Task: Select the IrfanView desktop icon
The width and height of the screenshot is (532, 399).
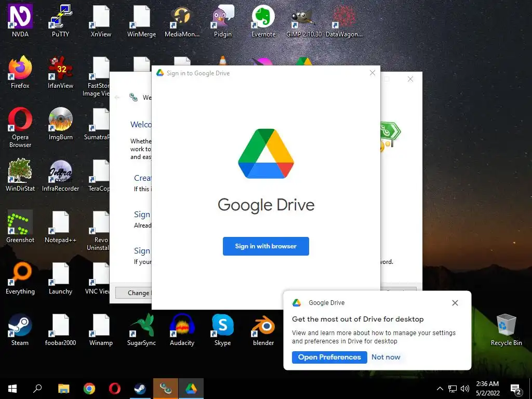Action: [x=60, y=72]
